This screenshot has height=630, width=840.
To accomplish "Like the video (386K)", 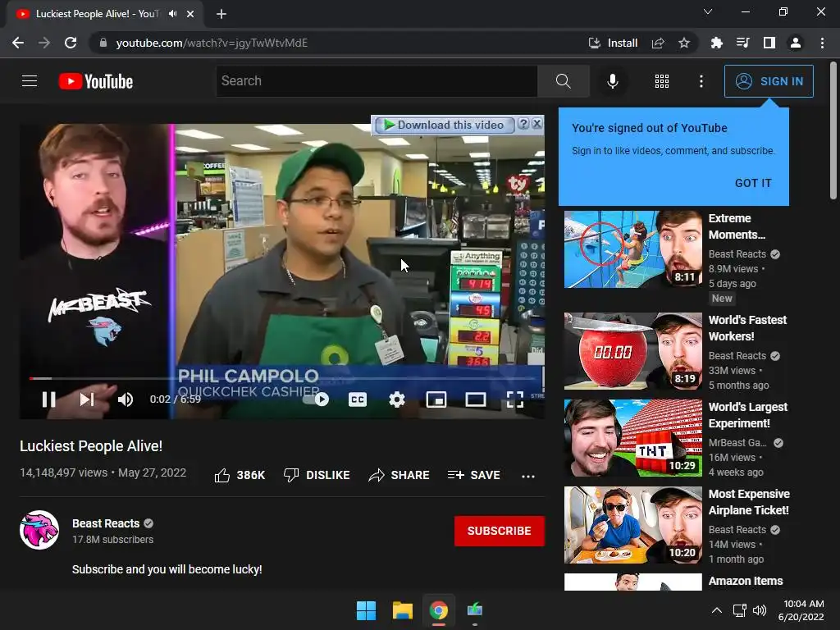I will pyautogui.click(x=240, y=475).
